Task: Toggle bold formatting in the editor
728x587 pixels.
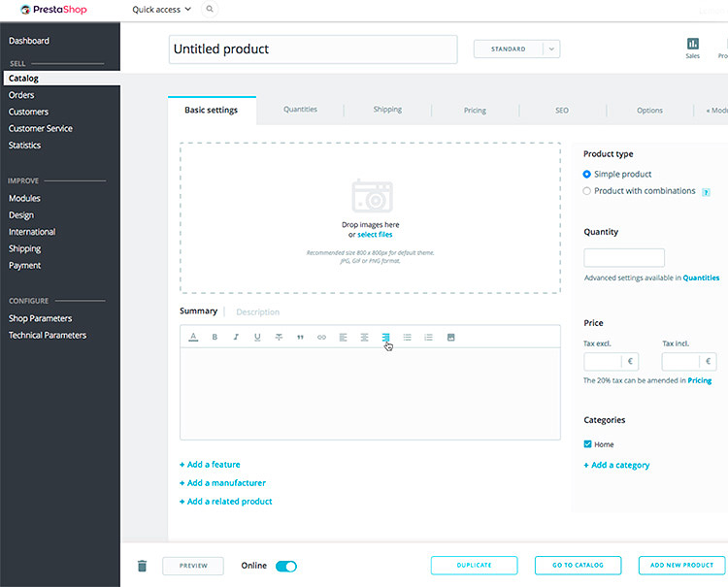Action: [x=215, y=338]
